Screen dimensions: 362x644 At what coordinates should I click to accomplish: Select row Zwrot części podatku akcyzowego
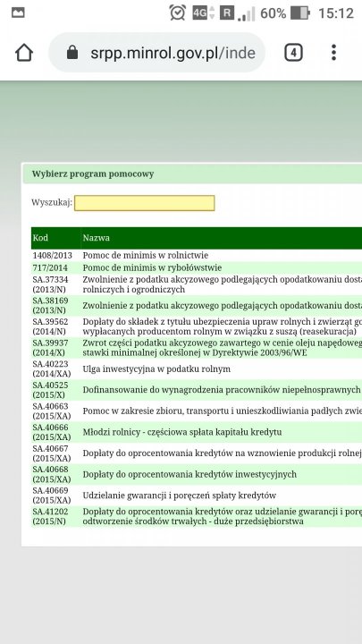pyautogui.click(x=197, y=347)
